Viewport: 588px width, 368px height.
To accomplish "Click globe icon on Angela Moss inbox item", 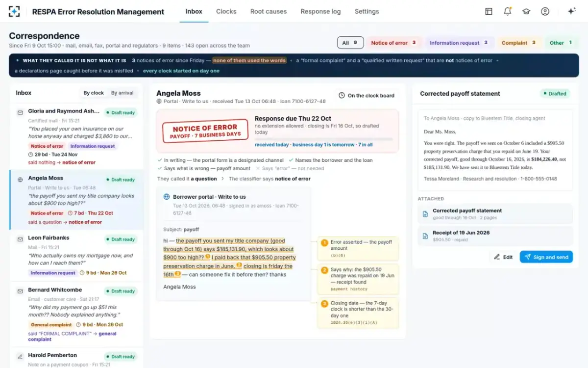I will [x=20, y=180].
